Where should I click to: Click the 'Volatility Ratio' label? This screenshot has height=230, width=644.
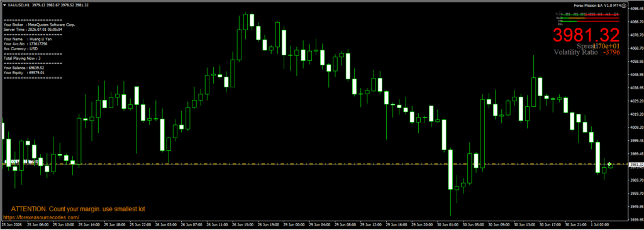576,52
